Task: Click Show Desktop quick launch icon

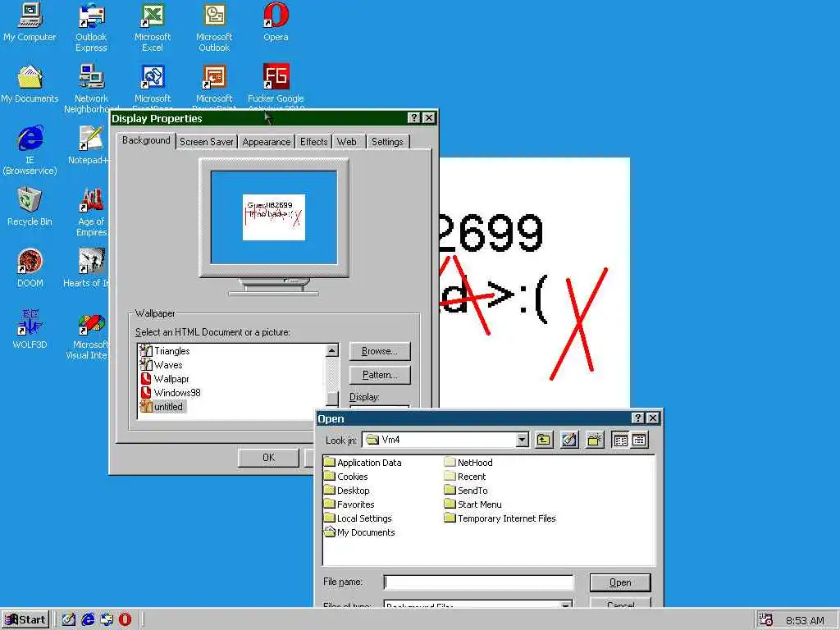Action: [69, 619]
